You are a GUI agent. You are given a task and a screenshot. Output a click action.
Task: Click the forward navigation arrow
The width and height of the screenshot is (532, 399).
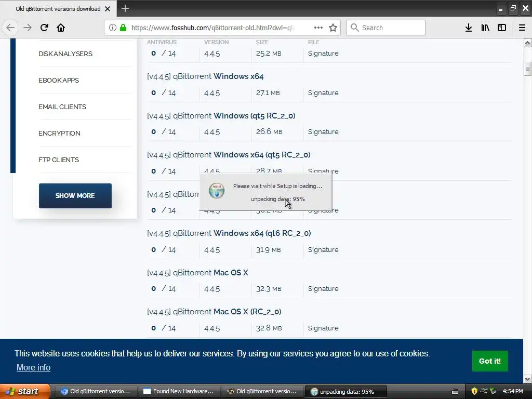tap(28, 28)
